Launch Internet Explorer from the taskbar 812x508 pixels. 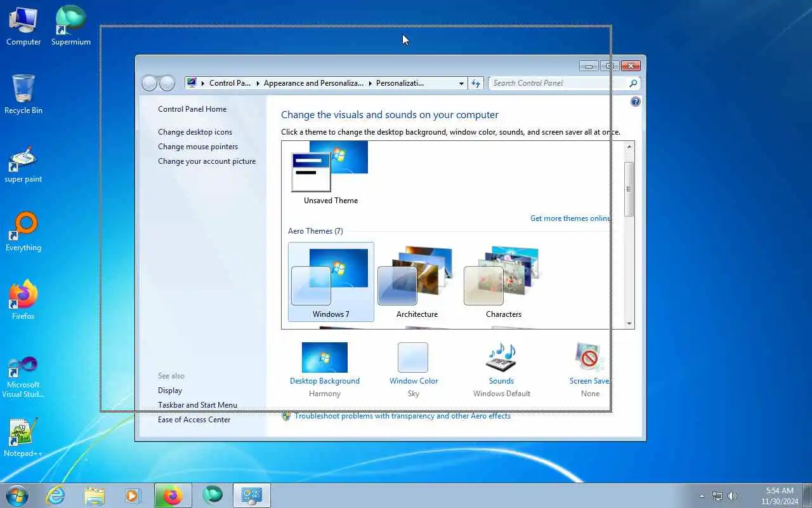56,495
